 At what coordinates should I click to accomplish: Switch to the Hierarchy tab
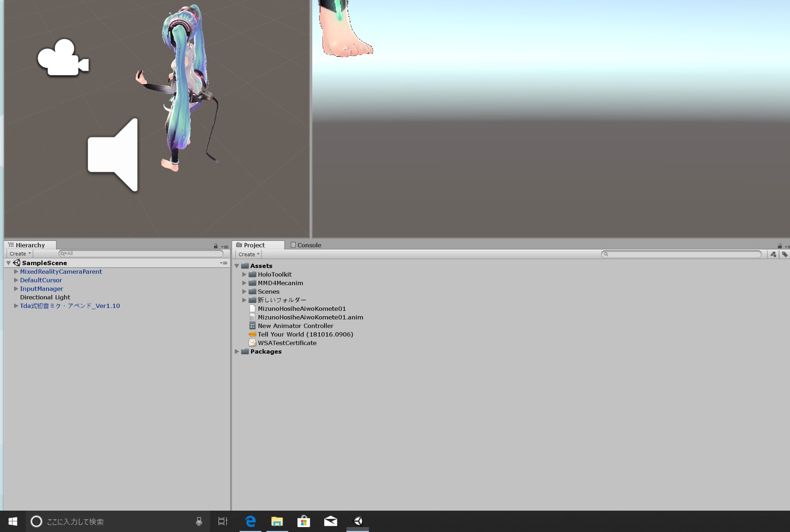tap(30, 245)
